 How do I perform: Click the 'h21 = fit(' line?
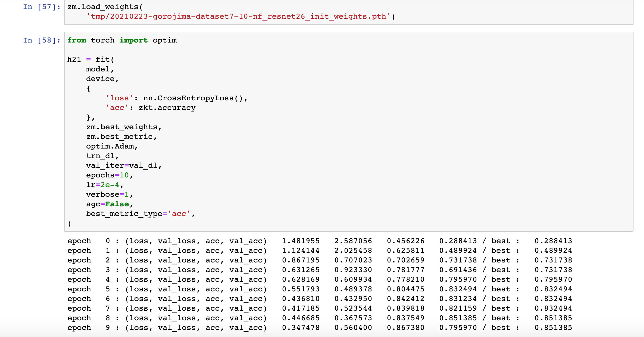[x=91, y=60]
